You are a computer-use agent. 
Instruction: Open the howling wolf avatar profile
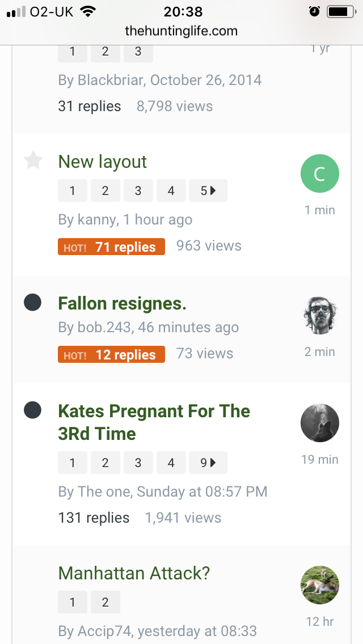click(320, 423)
